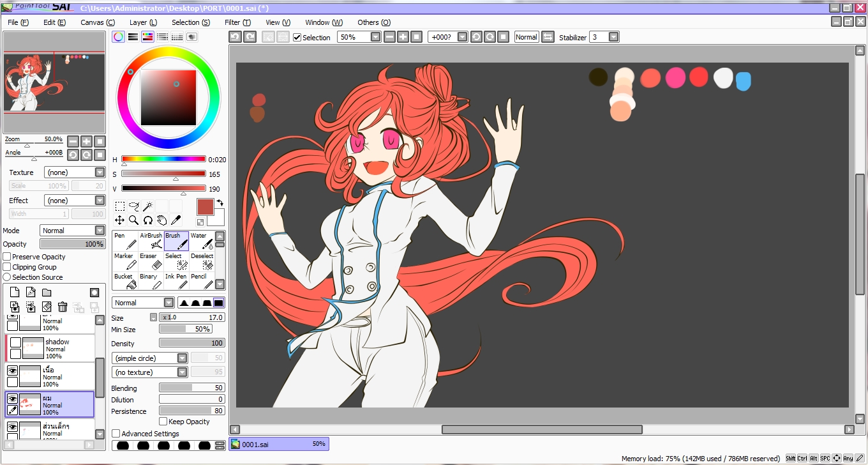The width and height of the screenshot is (868, 465).
Task: Select the flattest brush edge shape
Action: (x=219, y=303)
